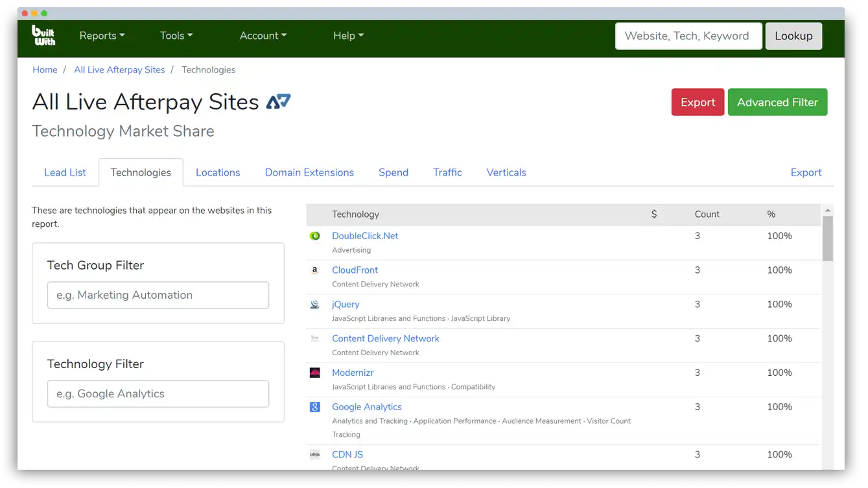Click the red Export button
The height and width of the screenshot is (488, 868).
point(698,102)
